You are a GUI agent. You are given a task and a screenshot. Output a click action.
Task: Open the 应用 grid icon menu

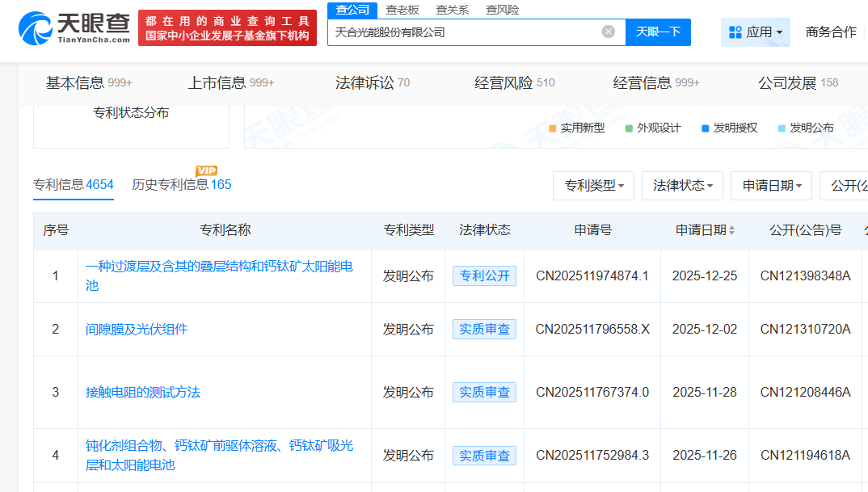(735, 32)
